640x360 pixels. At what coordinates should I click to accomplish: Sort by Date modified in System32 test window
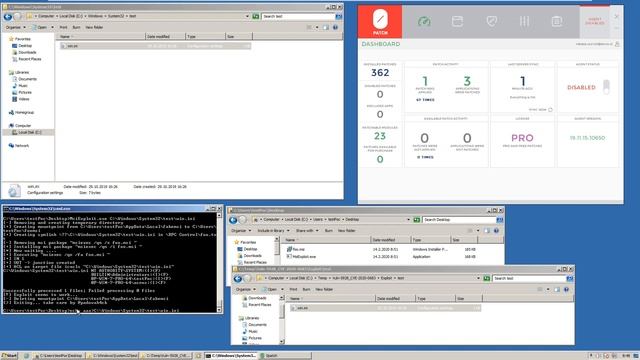coord(165,37)
